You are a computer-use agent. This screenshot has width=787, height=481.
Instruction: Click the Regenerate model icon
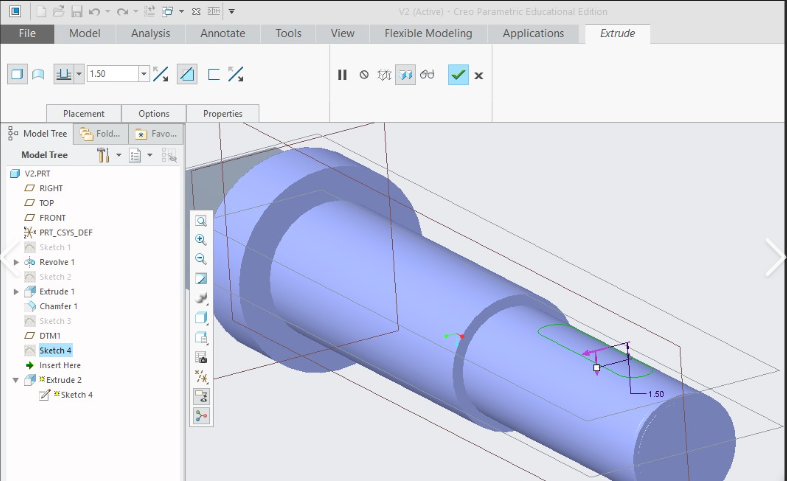(149, 11)
